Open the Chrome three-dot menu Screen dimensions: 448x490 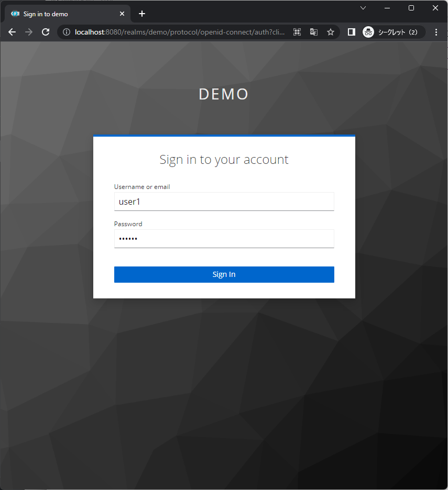coord(436,32)
